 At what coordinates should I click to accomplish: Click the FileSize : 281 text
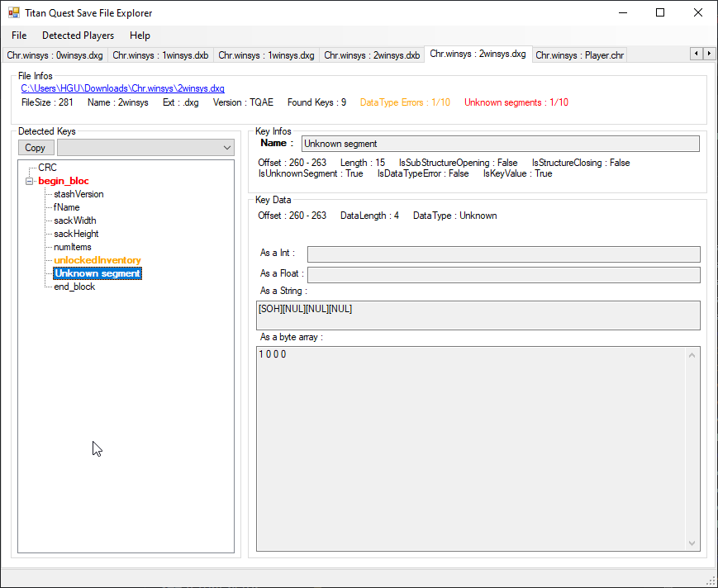(47, 102)
